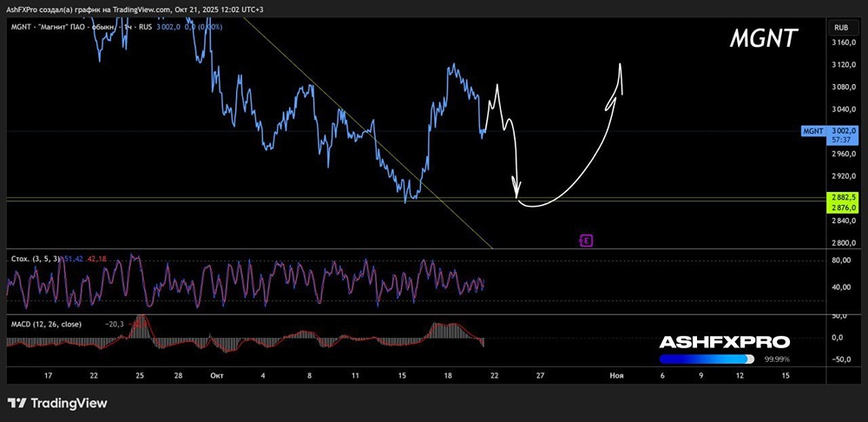868x422 pixels.
Task: Click the purple earnings E marker
Action: 586,241
